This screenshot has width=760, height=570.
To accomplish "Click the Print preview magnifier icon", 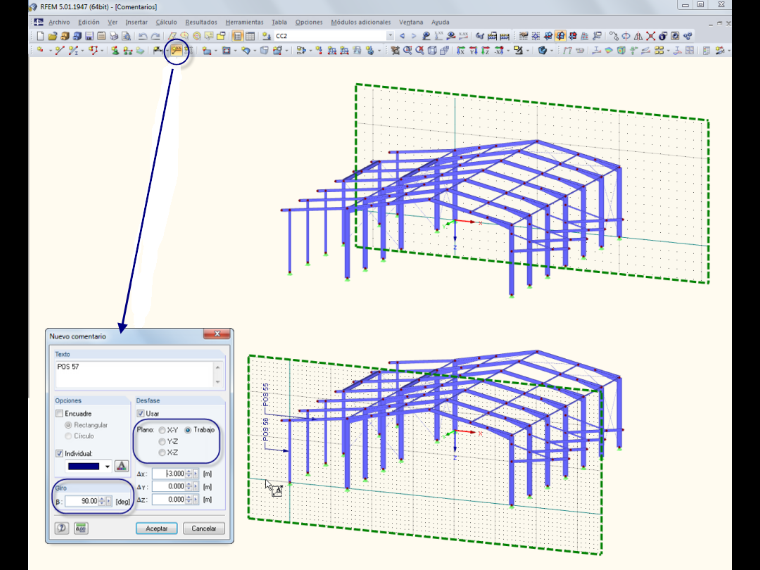I will pyautogui.click(x=127, y=36).
